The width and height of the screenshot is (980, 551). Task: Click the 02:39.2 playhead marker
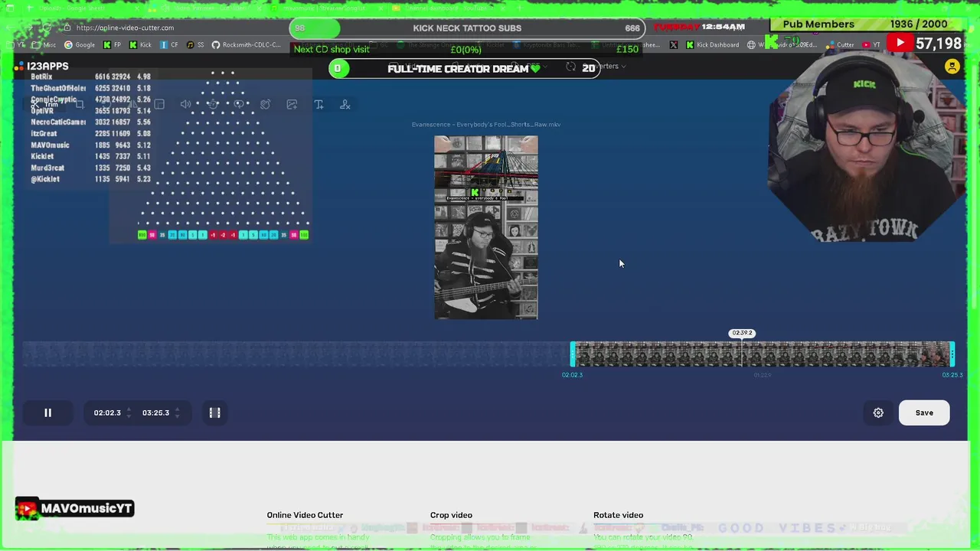(x=742, y=333)
